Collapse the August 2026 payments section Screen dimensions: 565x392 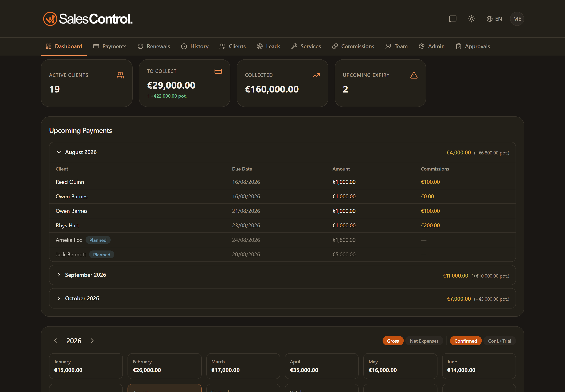(x=282, y=152)
